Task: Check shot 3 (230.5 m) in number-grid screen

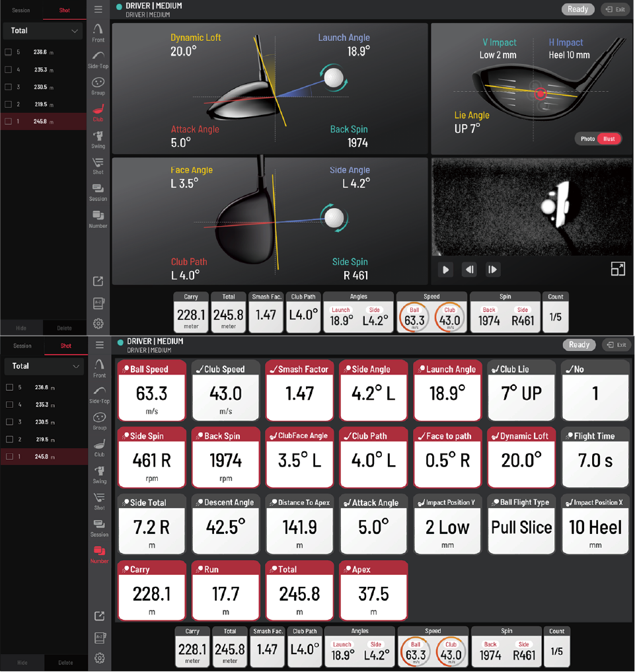Action: tap(9, 422)
